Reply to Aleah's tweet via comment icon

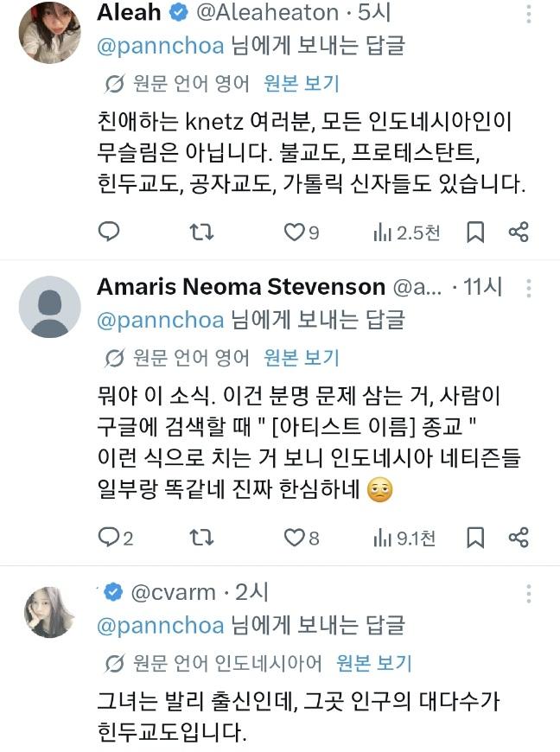tap(109, 232)
